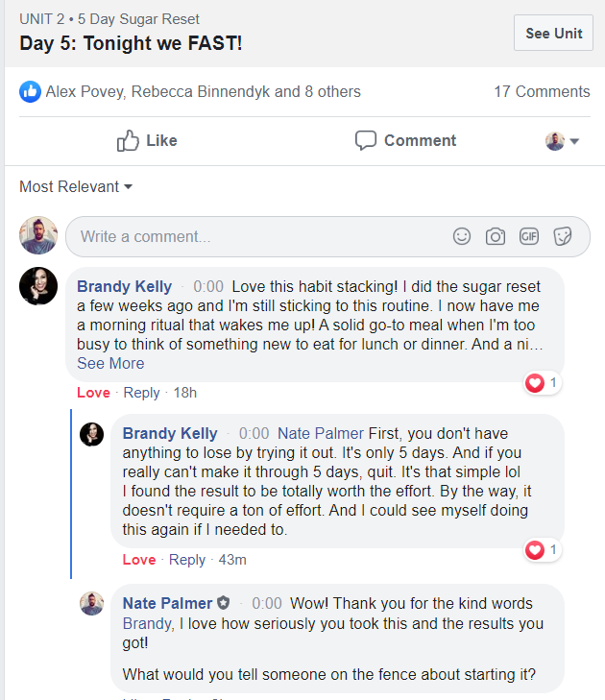Click heart reaction on Brandy's first comment
Image resolution: width=605 pixels, height=700 pixels.
535,384
